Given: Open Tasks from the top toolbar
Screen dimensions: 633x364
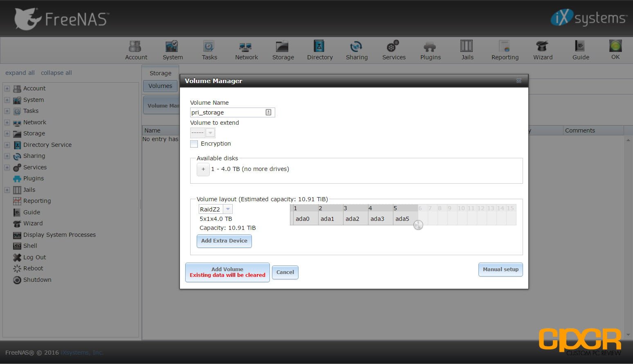Looking at the screenshot, I should pos(209,50).
